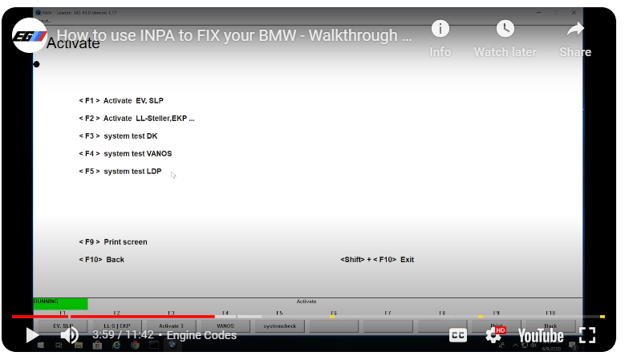
Task: Open Microsoft Store in recorded taskbar
Action: point(97,346)
